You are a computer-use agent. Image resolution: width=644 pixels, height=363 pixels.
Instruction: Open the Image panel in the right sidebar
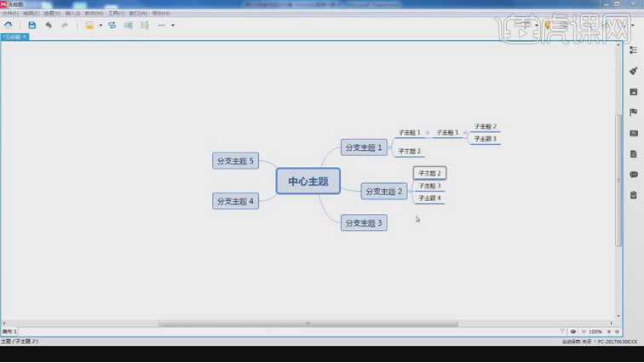[633, 92]
